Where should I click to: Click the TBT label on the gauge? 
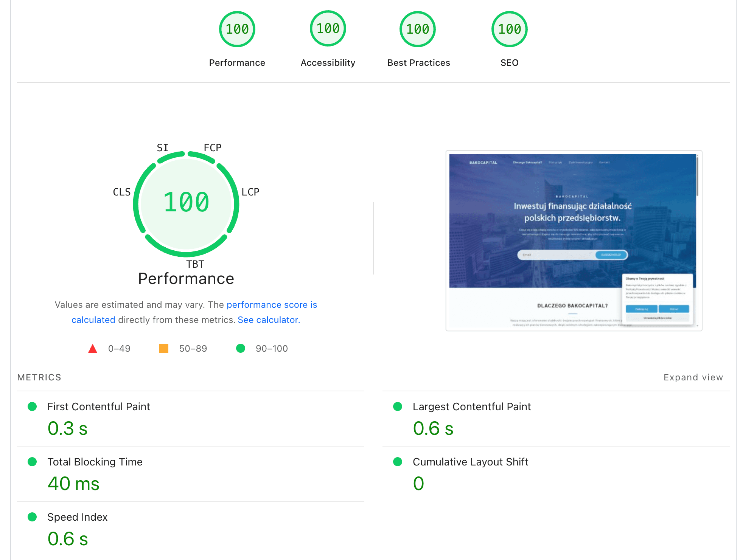[195, 264]
